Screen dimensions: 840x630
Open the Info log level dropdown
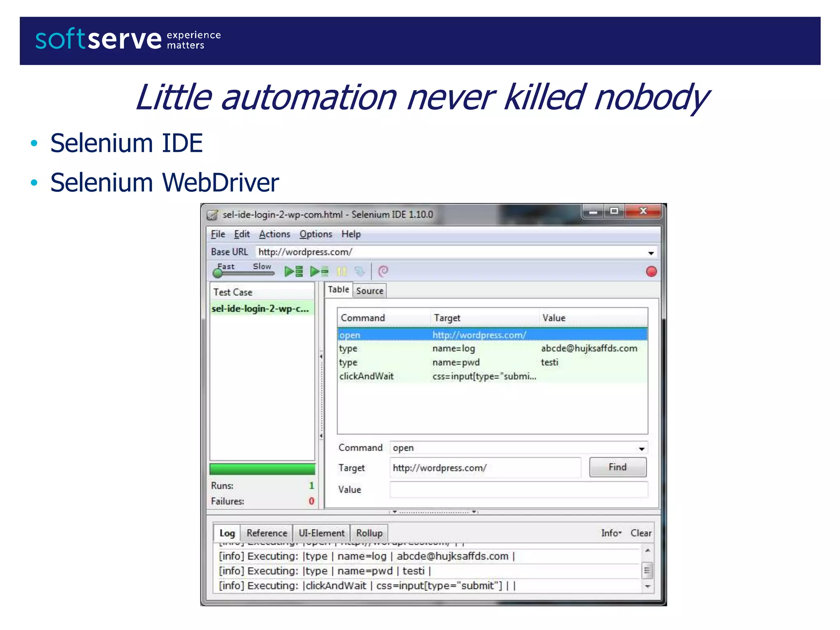tap(611, 533)
